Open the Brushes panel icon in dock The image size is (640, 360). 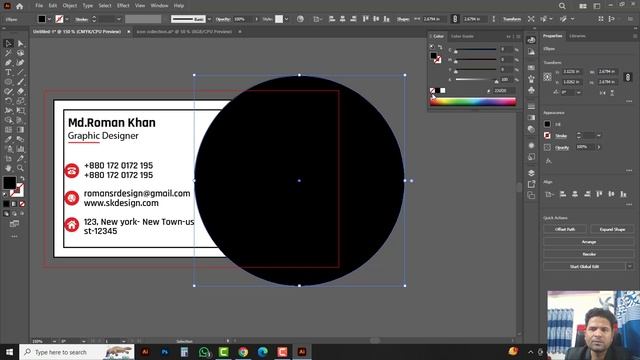pyautogui.click(x=531, y=79)
